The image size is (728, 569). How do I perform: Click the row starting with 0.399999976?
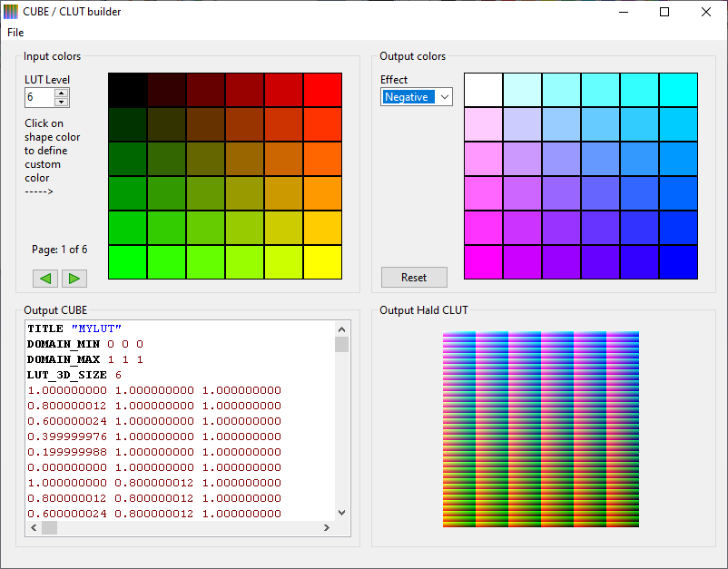click(x=154, y=437)
